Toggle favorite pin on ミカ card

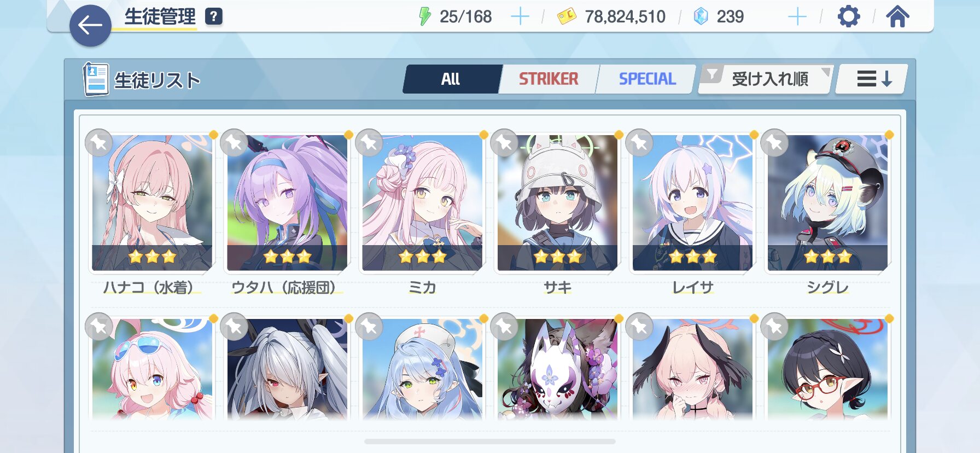pos(369,143)
